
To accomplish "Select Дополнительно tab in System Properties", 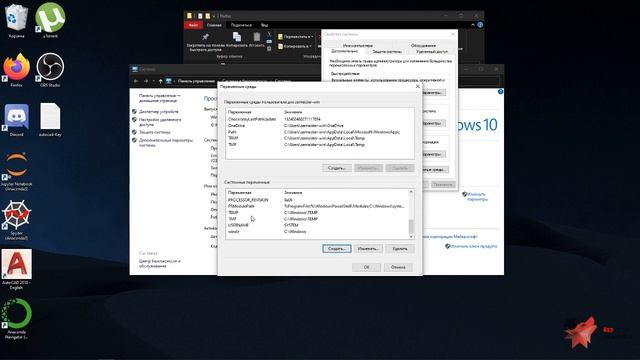I will click(x=344, y=51).
